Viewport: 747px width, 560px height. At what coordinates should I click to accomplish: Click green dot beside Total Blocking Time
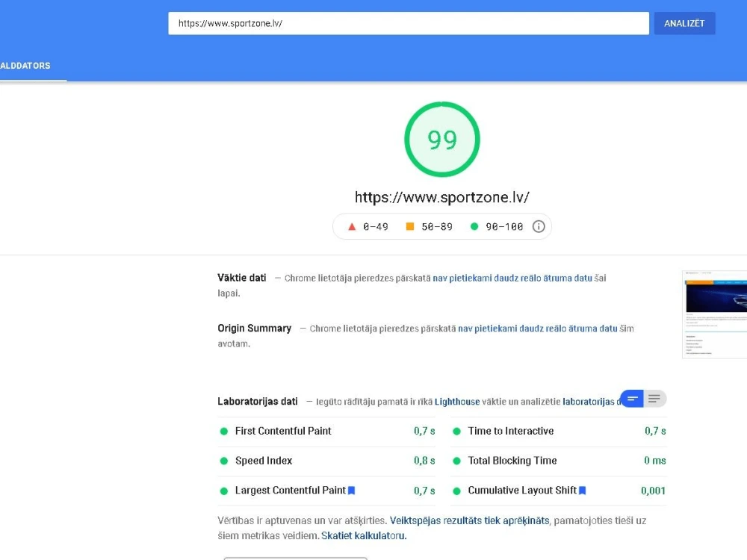click(456, 461)
